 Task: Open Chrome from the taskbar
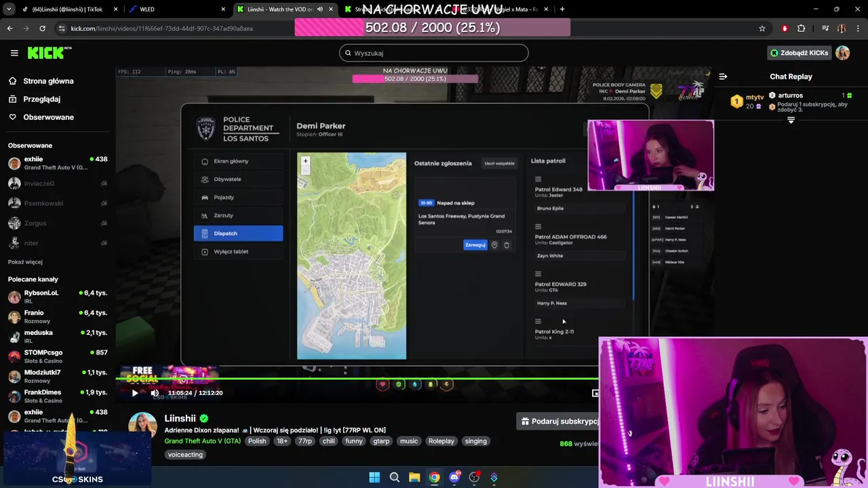tap(434, 477)
